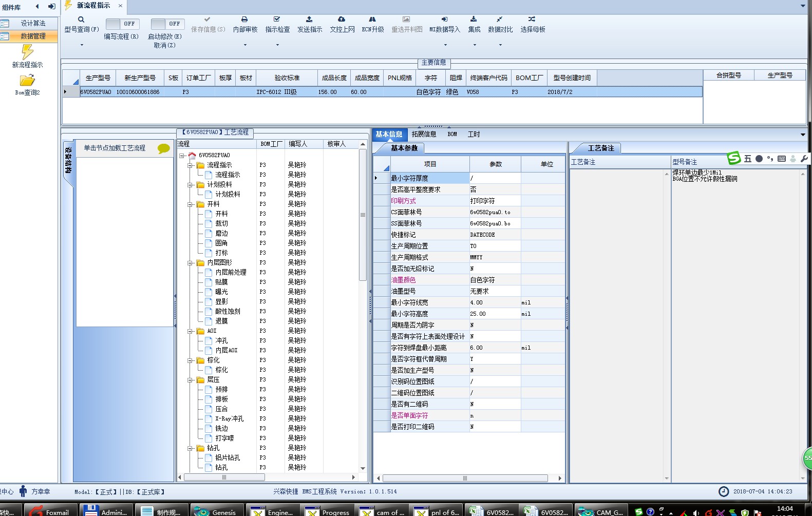Open Genesis from the taskbar
This screenshot has height=516, width=812.
[x=218, y=511]
